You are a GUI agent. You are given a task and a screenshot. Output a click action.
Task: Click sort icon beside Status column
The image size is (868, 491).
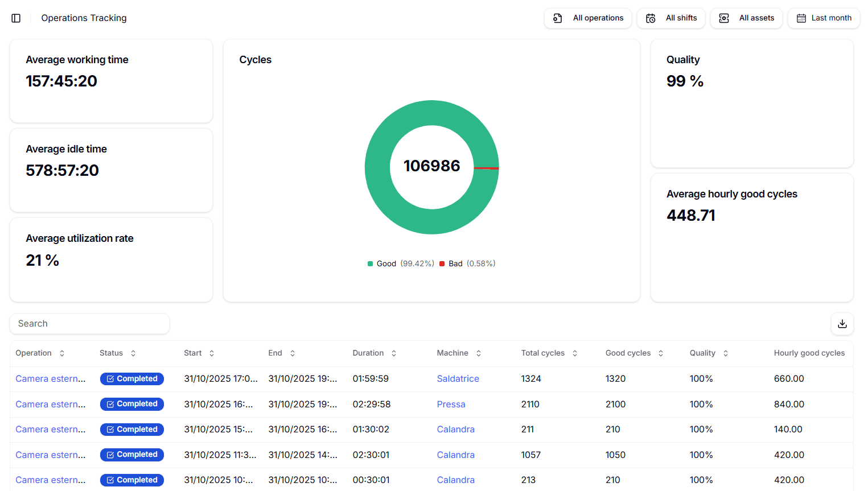pos(133,353)
